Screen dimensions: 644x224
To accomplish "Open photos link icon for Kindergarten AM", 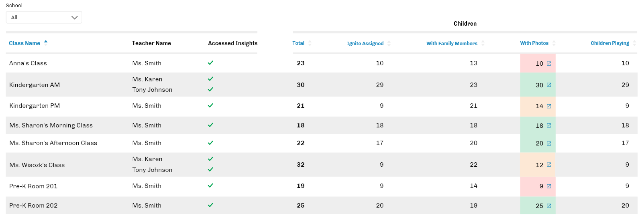I will click(549, 85).
